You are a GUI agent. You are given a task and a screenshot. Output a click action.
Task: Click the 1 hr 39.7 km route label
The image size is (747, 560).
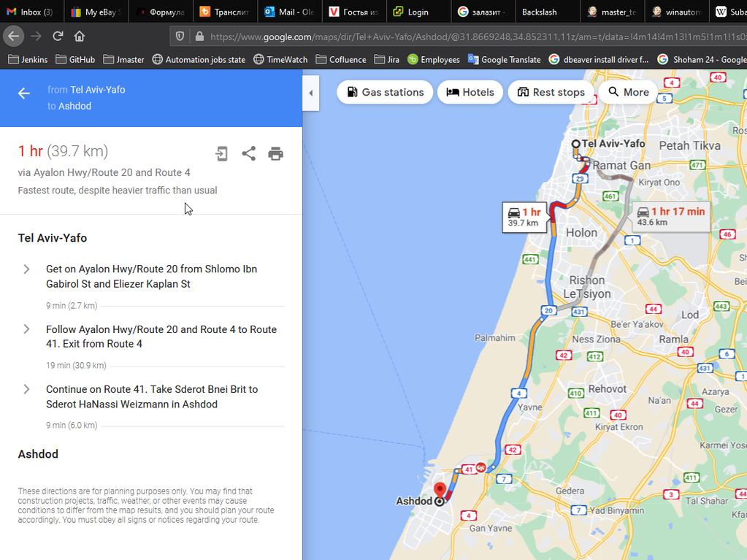point(524,217)
